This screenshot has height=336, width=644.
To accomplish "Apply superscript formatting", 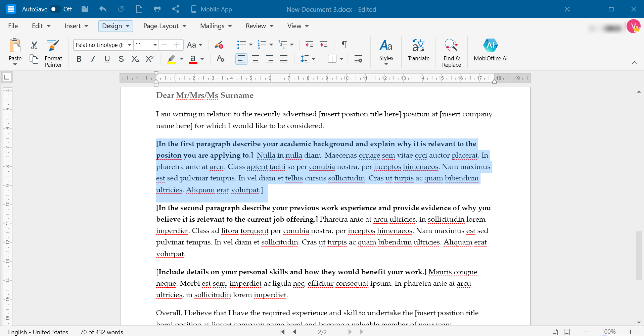I will tap(150, 59).
